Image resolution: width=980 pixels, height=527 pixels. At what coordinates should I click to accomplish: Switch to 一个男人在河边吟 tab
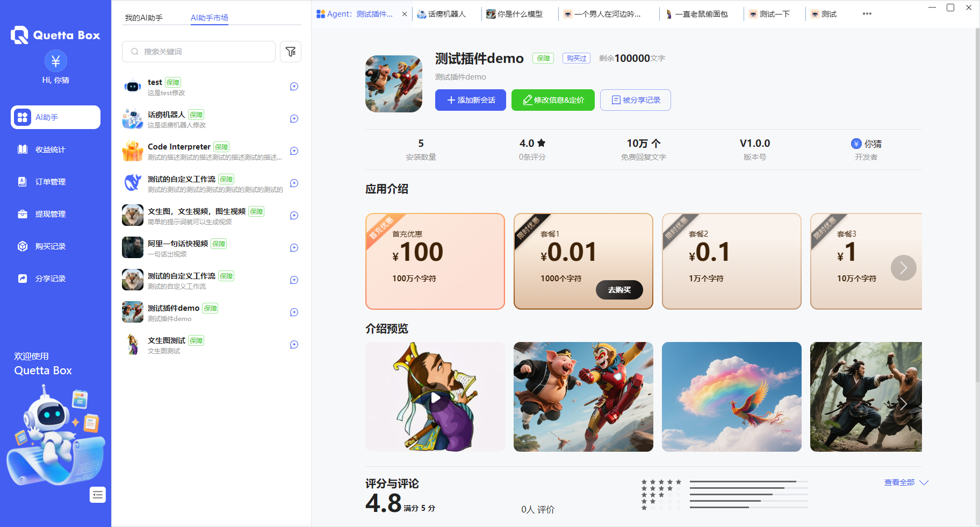pyautogui.click(x=607, y=14)
